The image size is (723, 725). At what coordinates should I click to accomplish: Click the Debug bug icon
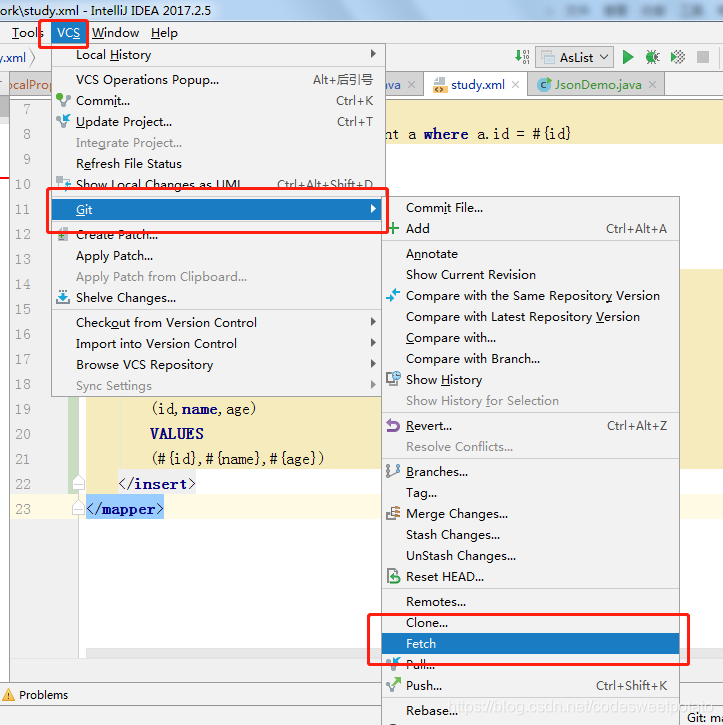click(652, 57)
